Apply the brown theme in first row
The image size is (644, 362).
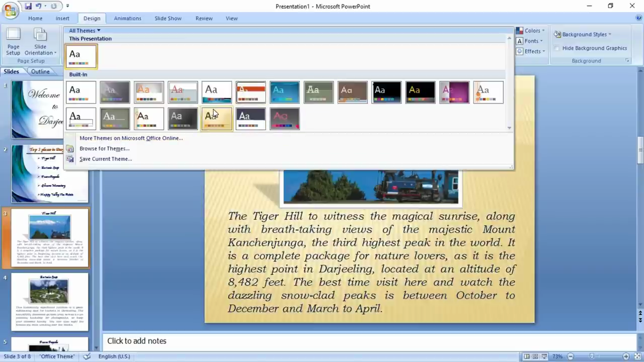352,93
